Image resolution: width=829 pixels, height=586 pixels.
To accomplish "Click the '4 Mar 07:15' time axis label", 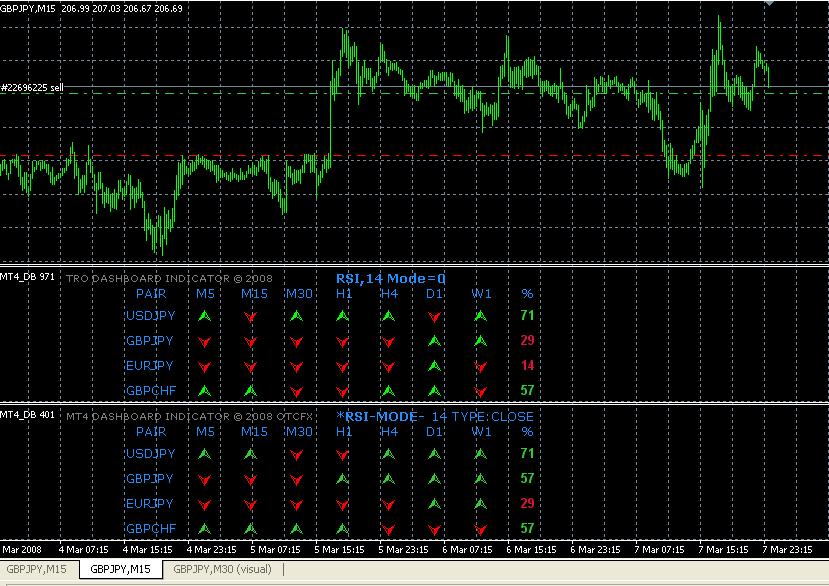I will coord(84,550).
